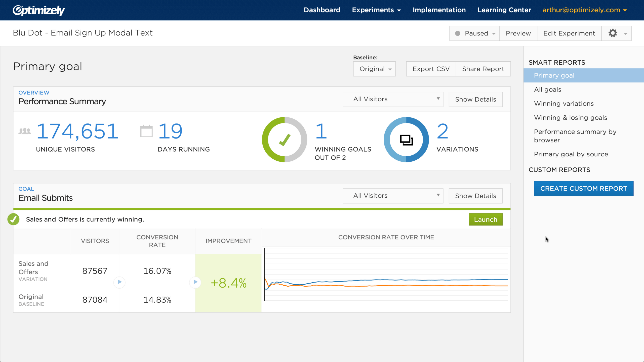Toggle the improvement arrow for Sales and Offers
The height and width of the screenshot is (362, 644).
(195, 282)
